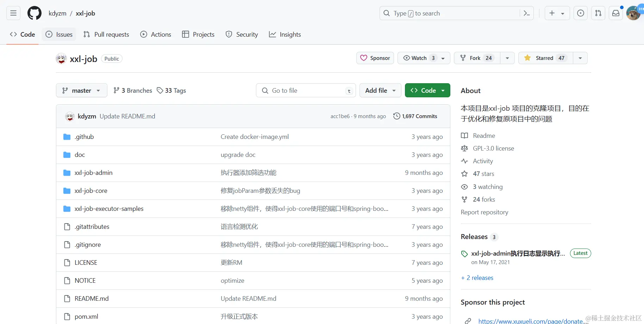This screenshot has height=324, width=644.
Task: Switch to the Issues tab
Action: pyautogui.click(x=59, y=35)
